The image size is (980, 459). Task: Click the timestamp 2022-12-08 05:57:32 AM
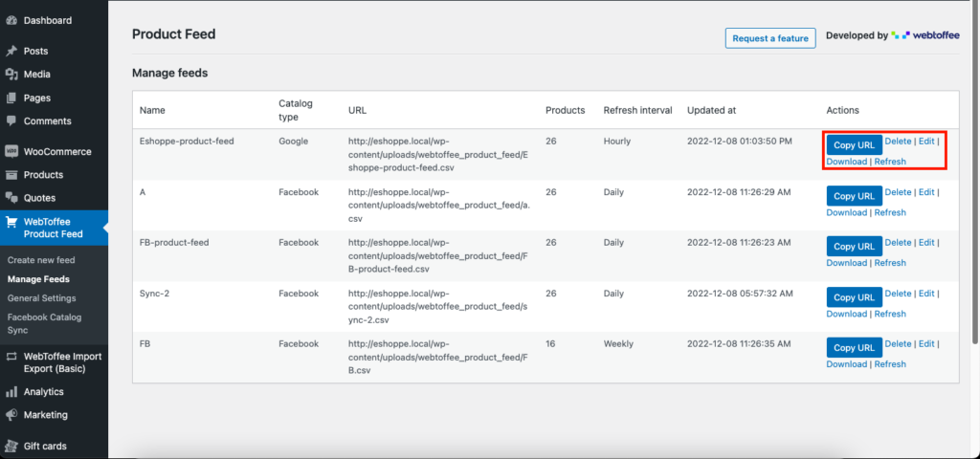(x=740, y=294)
